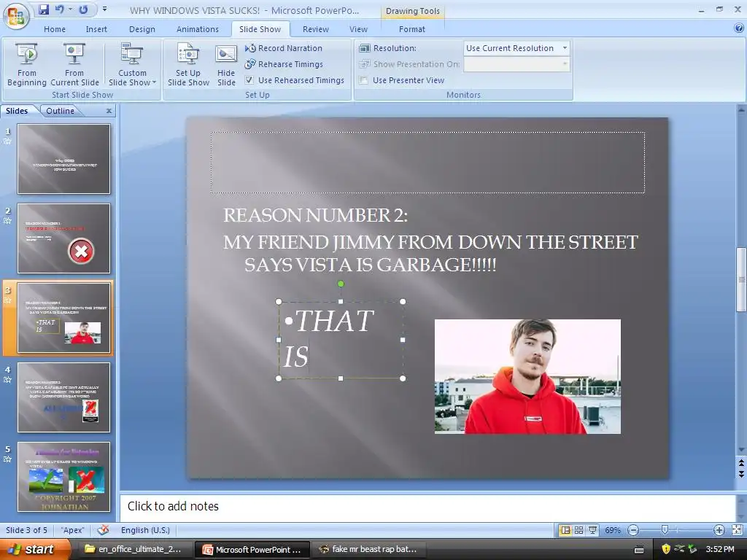Image resolution: width=747 pixels, height=560 pixels.
Task: Open the Home ribbon tab
Action: coord(55,29)
